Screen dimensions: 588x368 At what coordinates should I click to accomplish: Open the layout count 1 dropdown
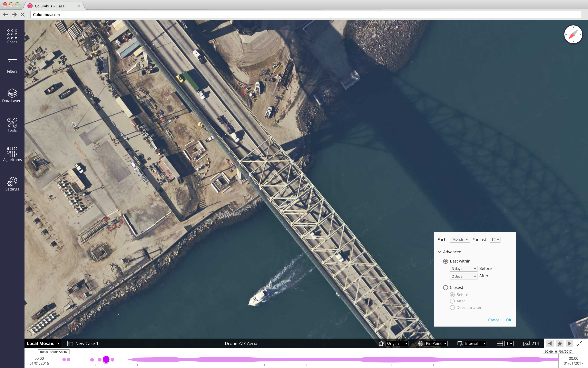pos(509,343)
